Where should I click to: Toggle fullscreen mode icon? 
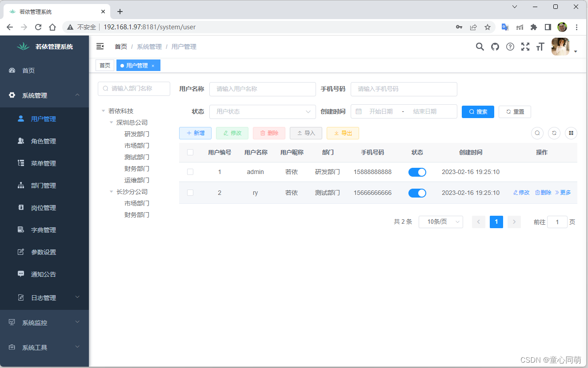coord(525,47)
